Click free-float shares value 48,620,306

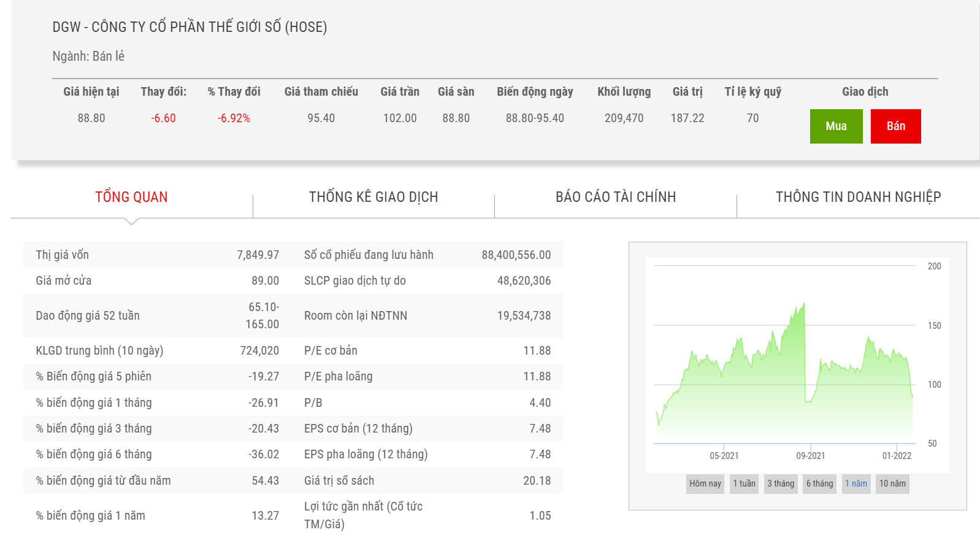[x=524, y=281]
